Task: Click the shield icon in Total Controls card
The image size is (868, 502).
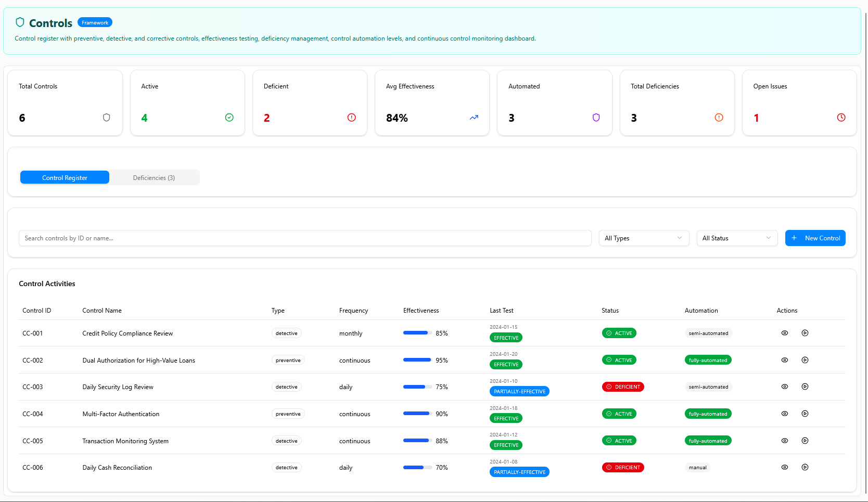Action: [107, 118]
